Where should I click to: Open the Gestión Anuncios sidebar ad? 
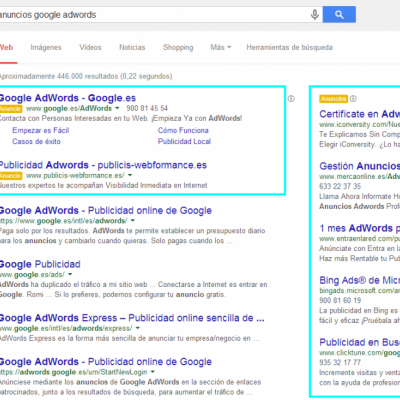pos(359,166)
